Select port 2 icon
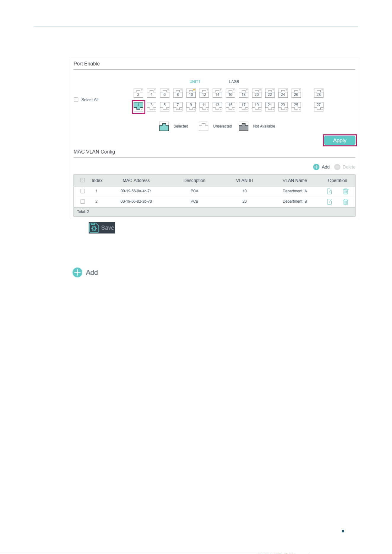 click(138, 93)
